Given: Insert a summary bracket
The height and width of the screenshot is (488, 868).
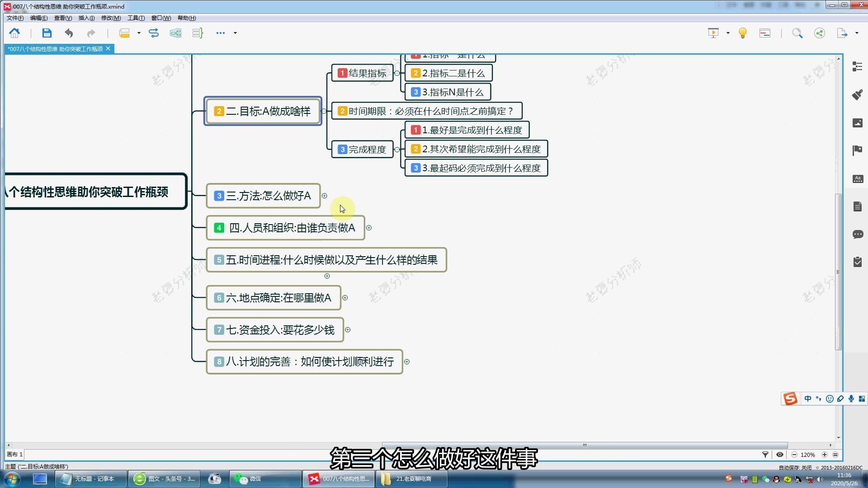Looking at the screenshot, I should click(198, 33).
